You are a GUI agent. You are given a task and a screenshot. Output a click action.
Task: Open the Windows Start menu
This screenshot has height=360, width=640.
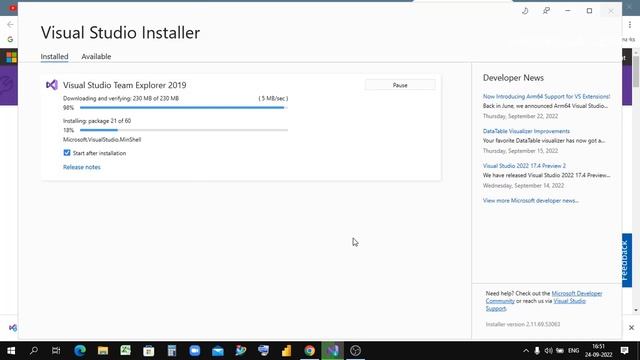pos(11,351)
